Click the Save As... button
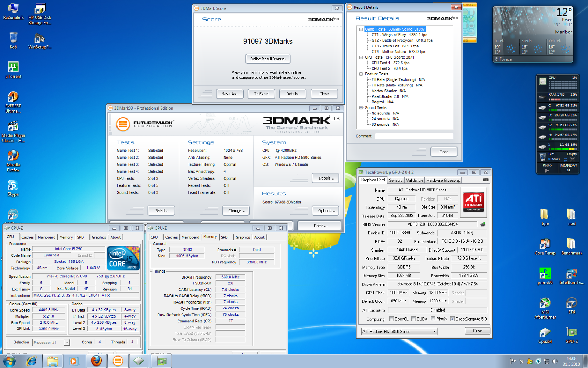This screenshot has height=368, width=588. (230, 94)
